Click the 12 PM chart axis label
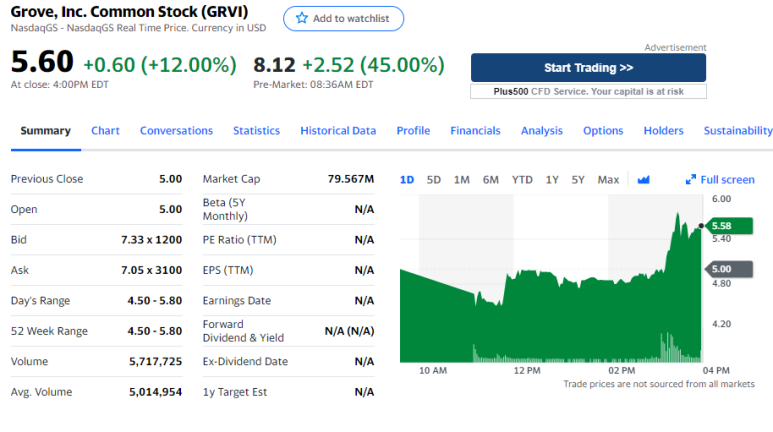 [x=527, y=370]
